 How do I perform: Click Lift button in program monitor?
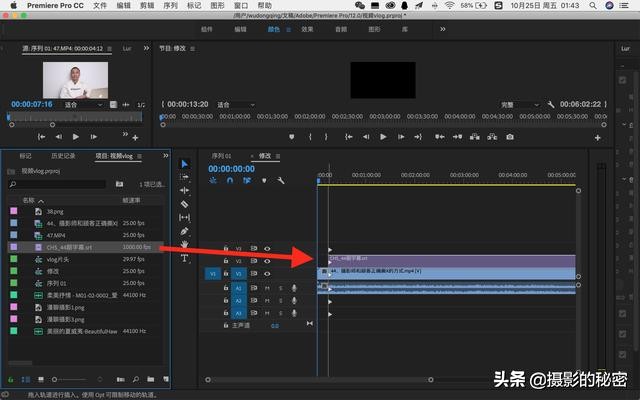[475, 137]
